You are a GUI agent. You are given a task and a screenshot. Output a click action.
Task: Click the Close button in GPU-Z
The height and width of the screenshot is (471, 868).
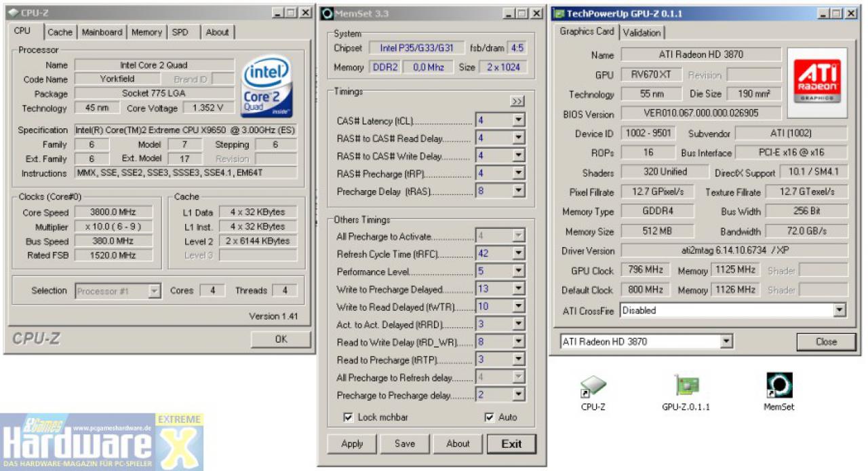point(826,342)
